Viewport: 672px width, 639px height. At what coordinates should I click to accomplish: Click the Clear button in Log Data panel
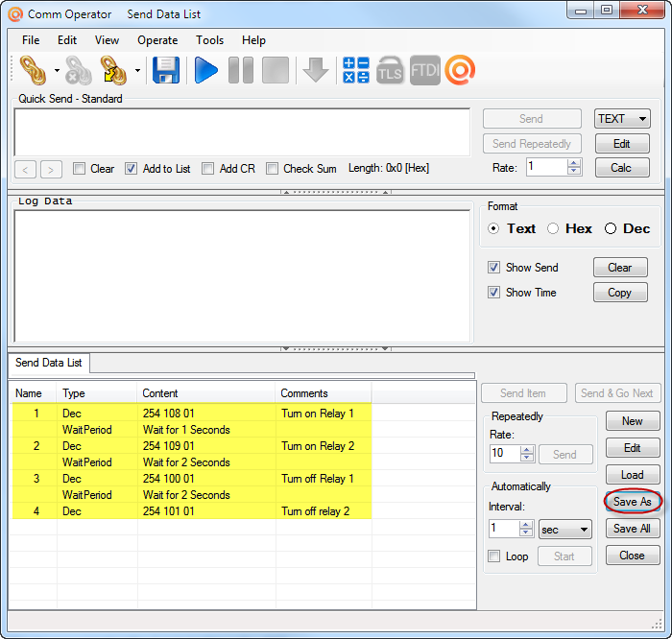620,268
